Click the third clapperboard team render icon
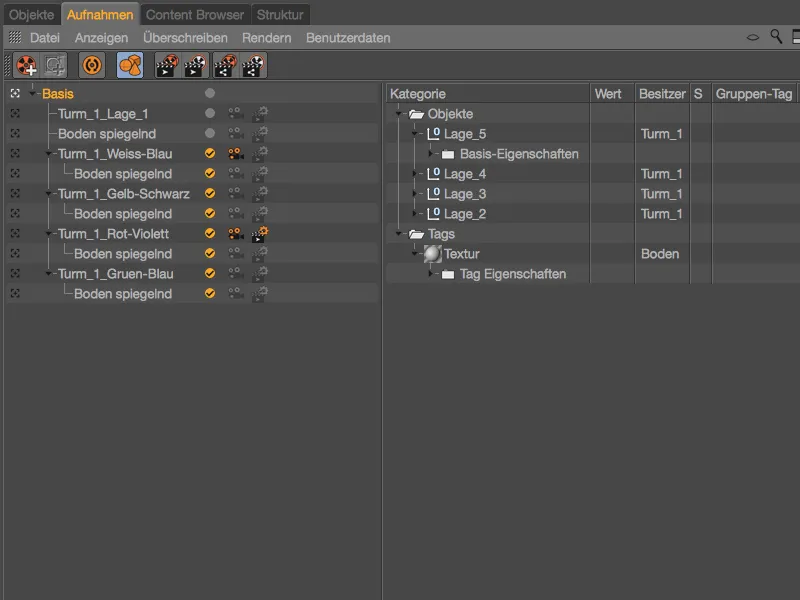 (x=225, y=65)
